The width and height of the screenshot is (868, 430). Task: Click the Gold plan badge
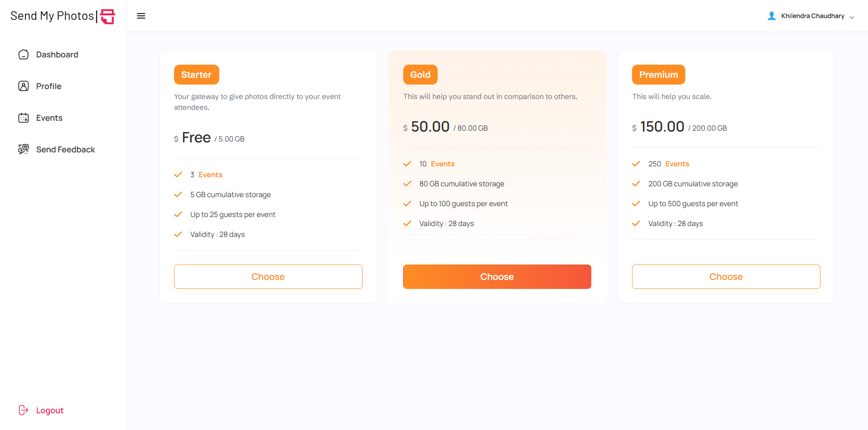pyautogui.click(x=420, y=75)
